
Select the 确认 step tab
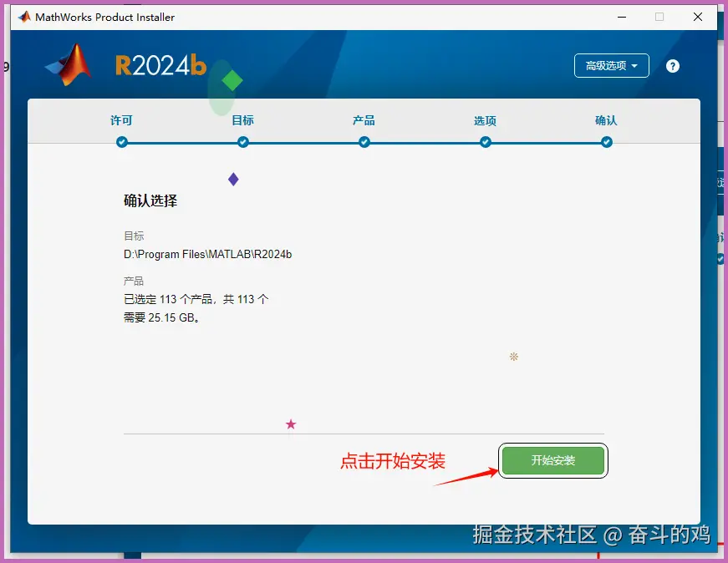point(606,120)
